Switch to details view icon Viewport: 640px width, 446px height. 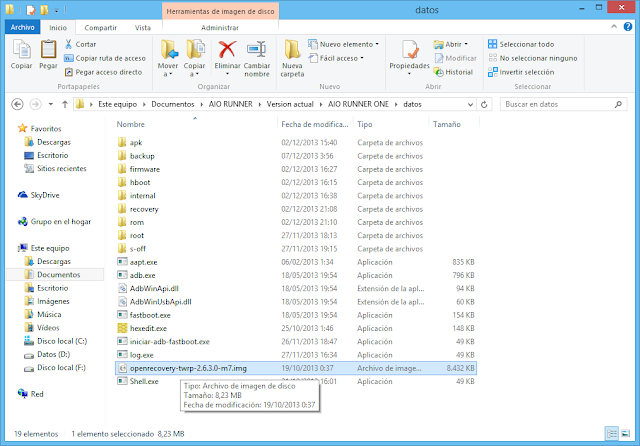pos(612,433)
